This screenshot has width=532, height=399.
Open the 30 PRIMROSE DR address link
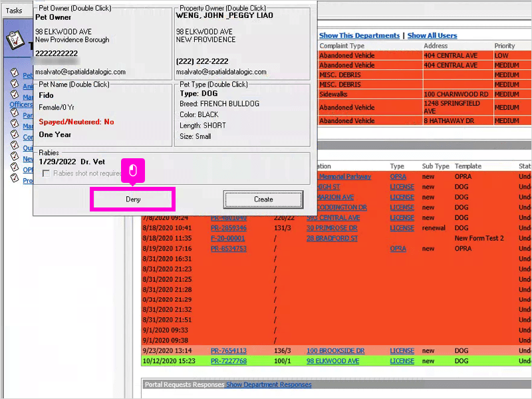(332, 228)
